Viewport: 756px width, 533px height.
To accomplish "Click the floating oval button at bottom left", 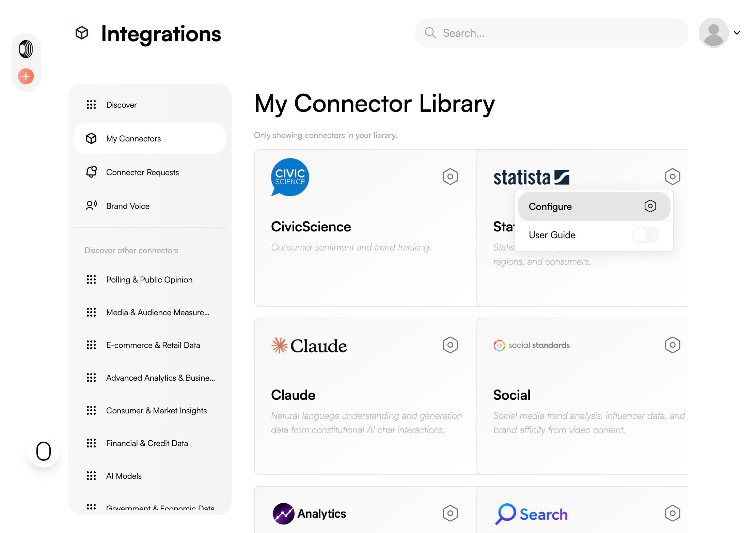I will point(44,451).
